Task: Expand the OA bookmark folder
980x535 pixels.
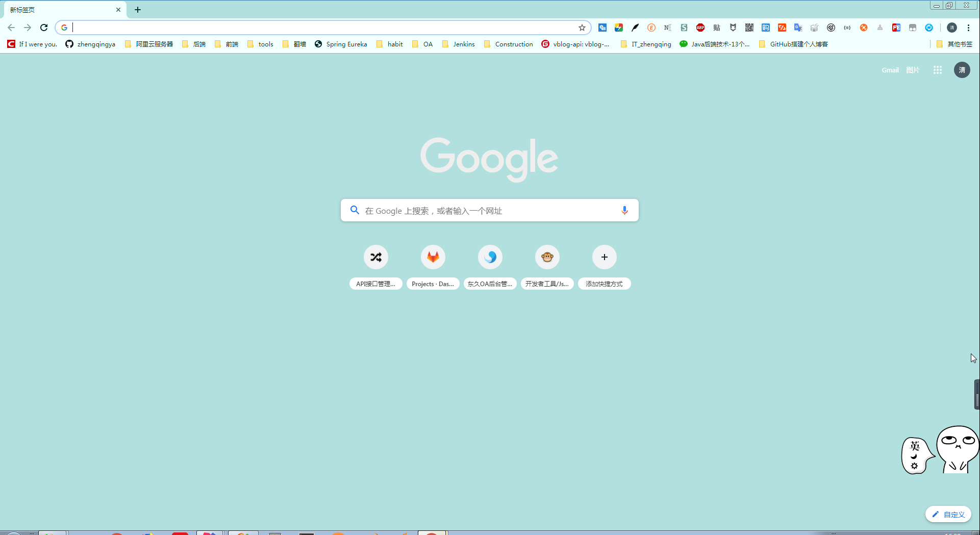Action: tap(422, 44)
